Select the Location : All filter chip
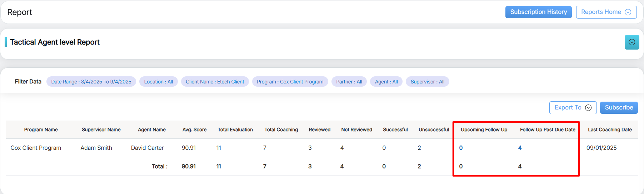 pyautogui.click(x=158, y=82)
